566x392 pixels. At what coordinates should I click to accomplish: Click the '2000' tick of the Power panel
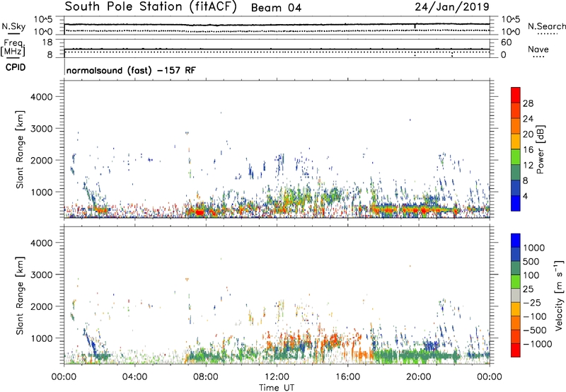(x=41, y=160)
